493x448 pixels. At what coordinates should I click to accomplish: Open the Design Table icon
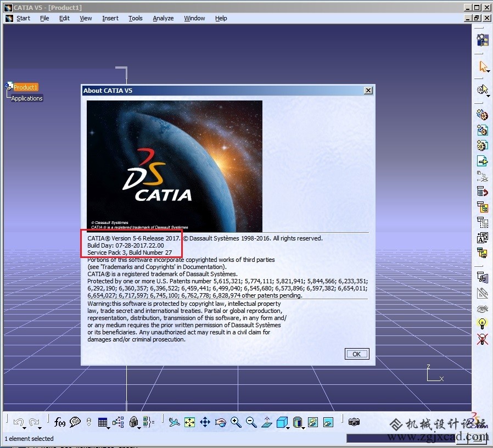point(102,422)
